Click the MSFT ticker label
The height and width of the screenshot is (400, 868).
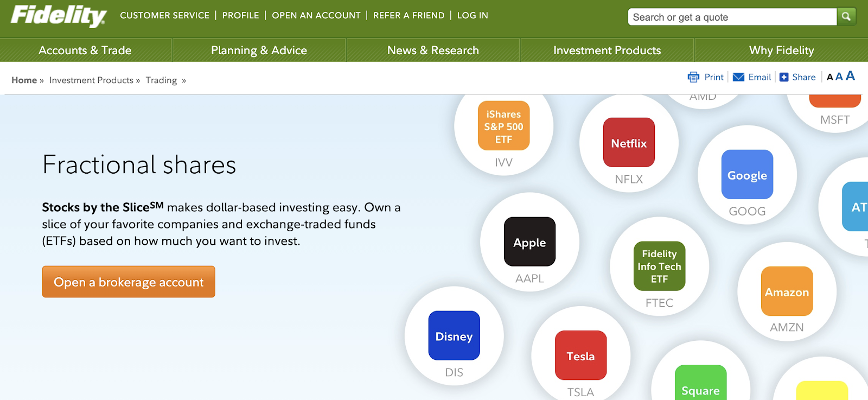click(835, 119)
